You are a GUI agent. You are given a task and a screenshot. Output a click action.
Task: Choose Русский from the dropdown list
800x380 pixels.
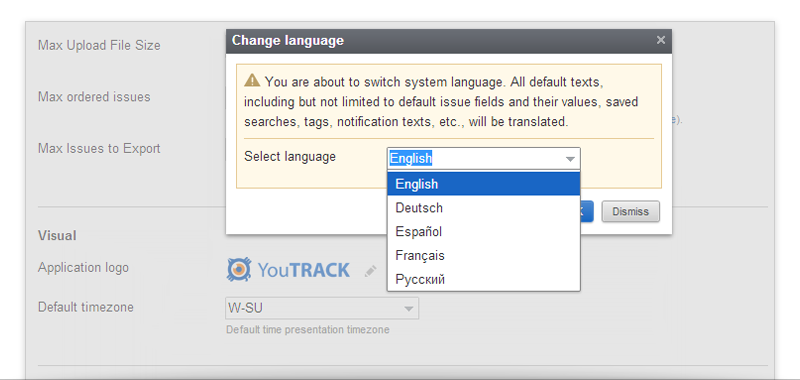pyautogui.click(x=484, y=280)
